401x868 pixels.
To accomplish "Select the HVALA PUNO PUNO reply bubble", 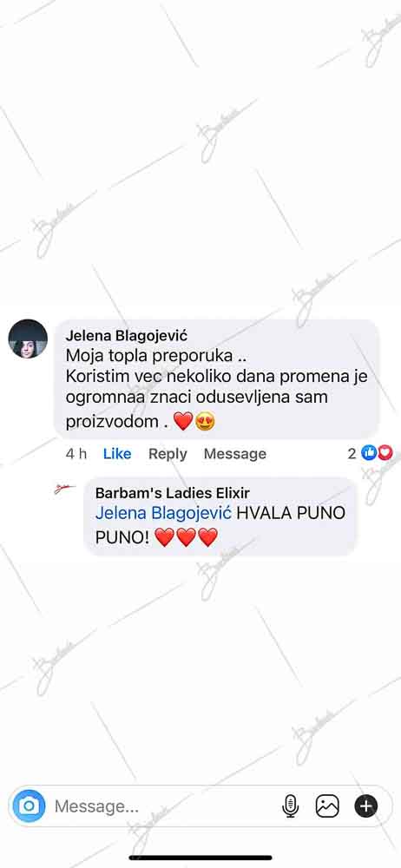I will point(220,516).
